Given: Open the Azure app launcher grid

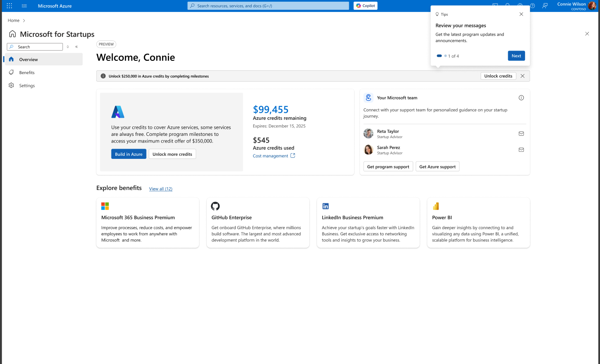Looking at the screenshot, I should click(x=9, y=6).
